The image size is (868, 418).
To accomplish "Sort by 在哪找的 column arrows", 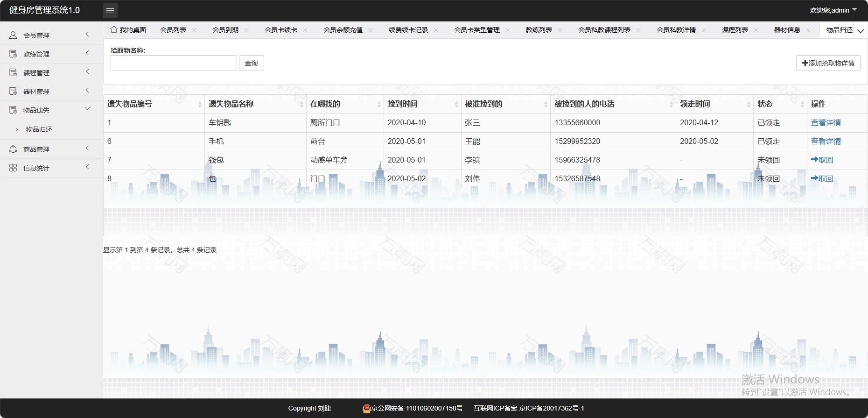I will point(379,104).
